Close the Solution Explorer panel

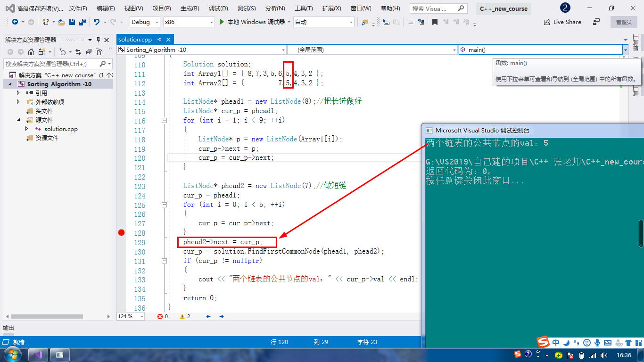107,40
